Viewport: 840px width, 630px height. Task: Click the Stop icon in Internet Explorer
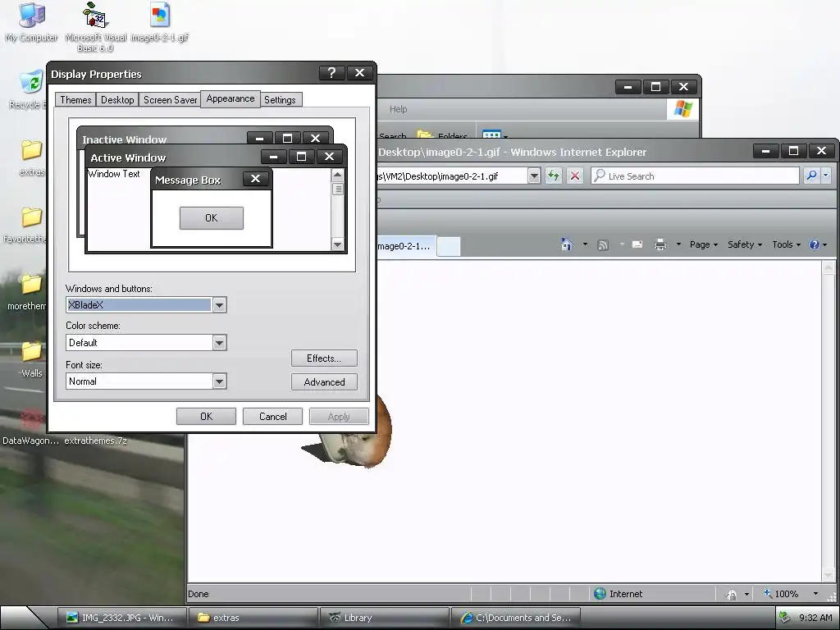point(575,176)
